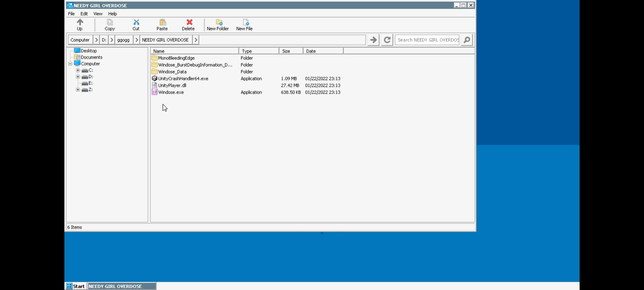Image resolution: width=644 pixels, height=290 pixels.
Task: Create a New File
Action: tap(244, 25)
